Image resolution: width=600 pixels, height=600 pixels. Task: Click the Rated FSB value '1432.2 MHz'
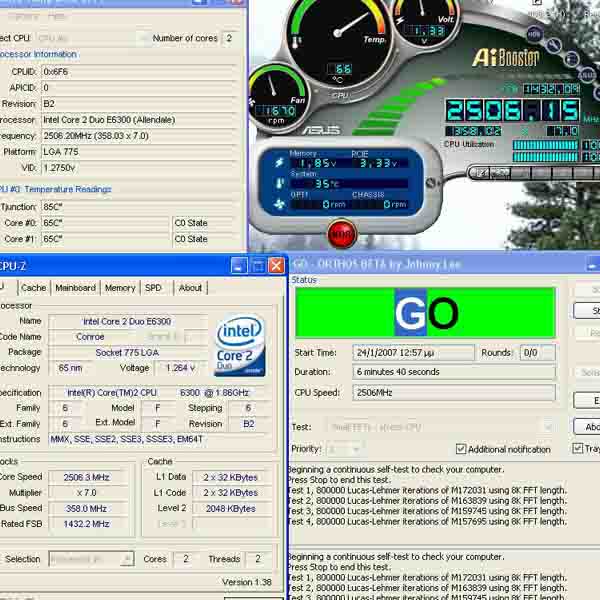87,524
